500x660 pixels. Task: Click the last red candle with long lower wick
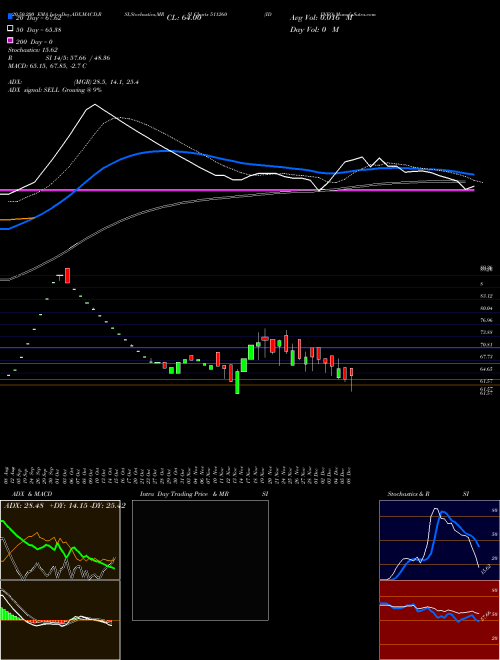(351, 379)
